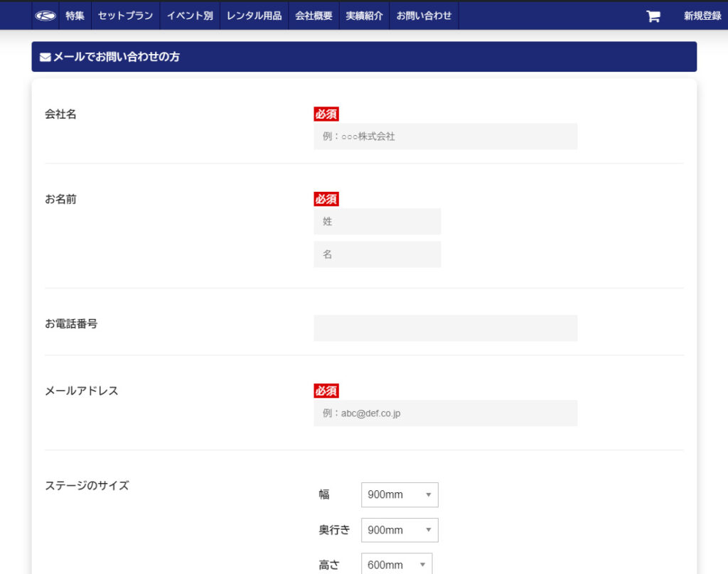728x574 pixels.
Task: Open 実績紹介 navigation item
Action: coord(365,16)
